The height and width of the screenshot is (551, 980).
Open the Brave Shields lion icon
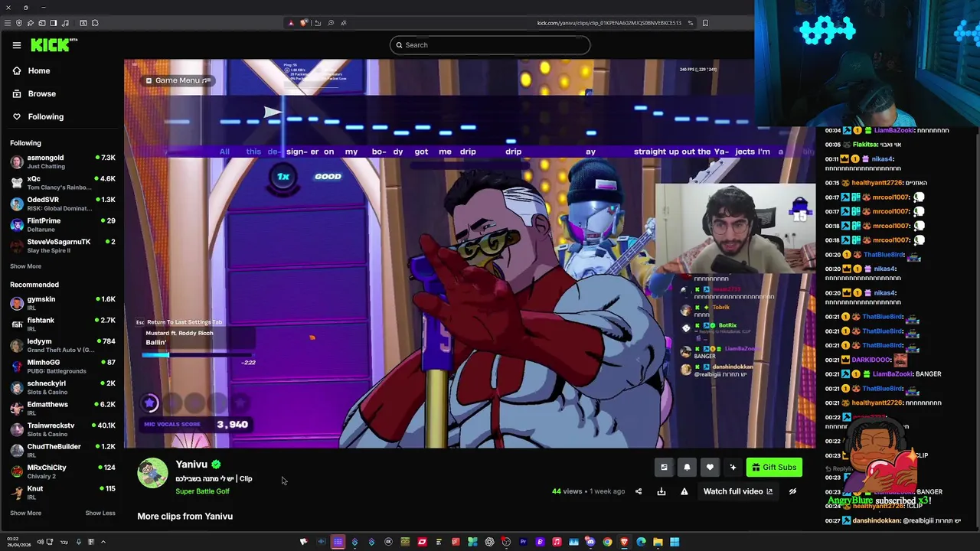pos(304,23)
